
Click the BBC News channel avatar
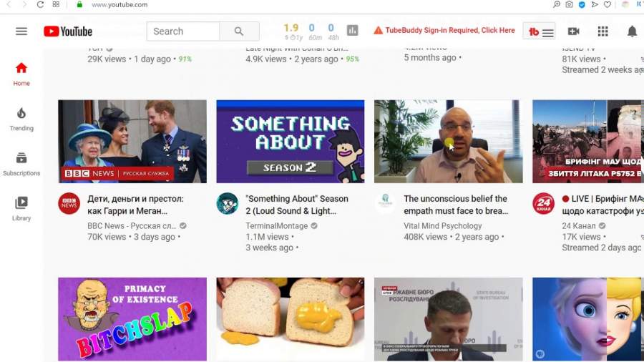[x=69, y=203]
